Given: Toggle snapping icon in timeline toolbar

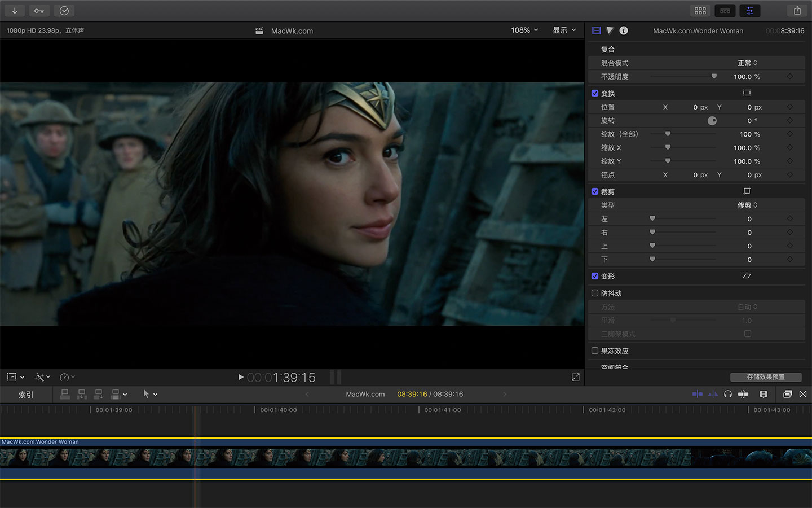Looking at the screenshot, I should pyautogui.click(x=743, y=394).
